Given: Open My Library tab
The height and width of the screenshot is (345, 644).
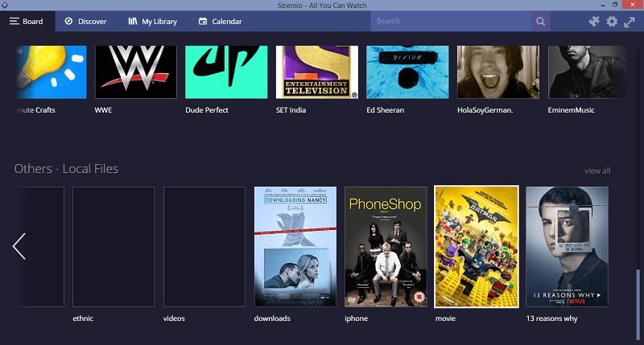Looking at the screenshot, I should click(152, 22).
